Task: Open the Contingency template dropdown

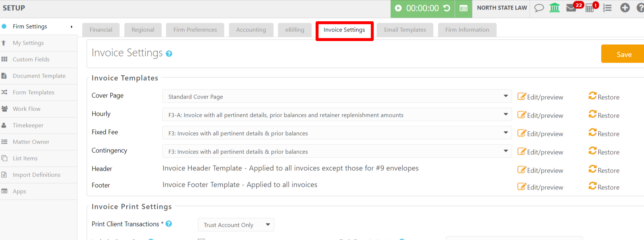Action: coord(337,151)
